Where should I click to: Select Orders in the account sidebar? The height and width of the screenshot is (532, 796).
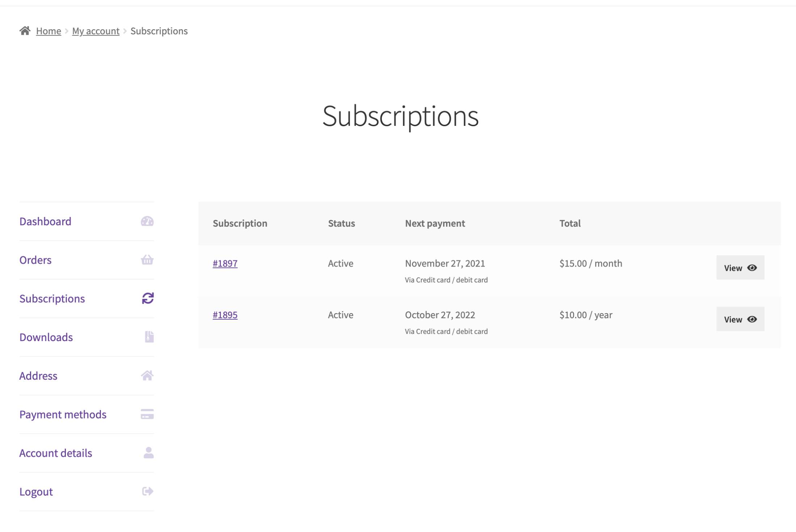point(35,260)
